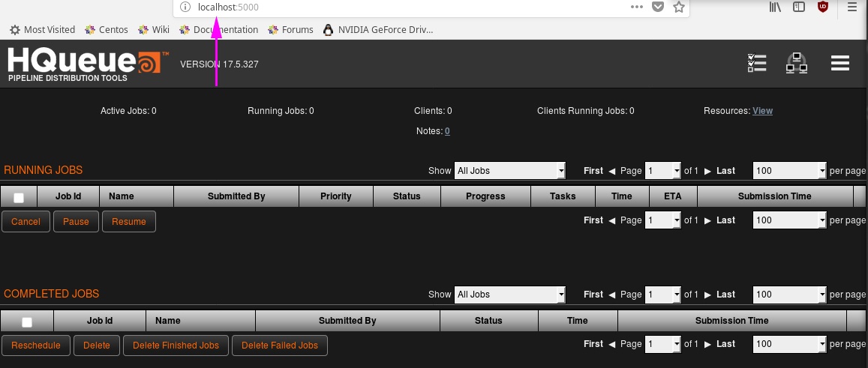868x368 pixels.
Task: Open the NVIDIA GeForce Drivers bookmark
Action: coord(378,30)
